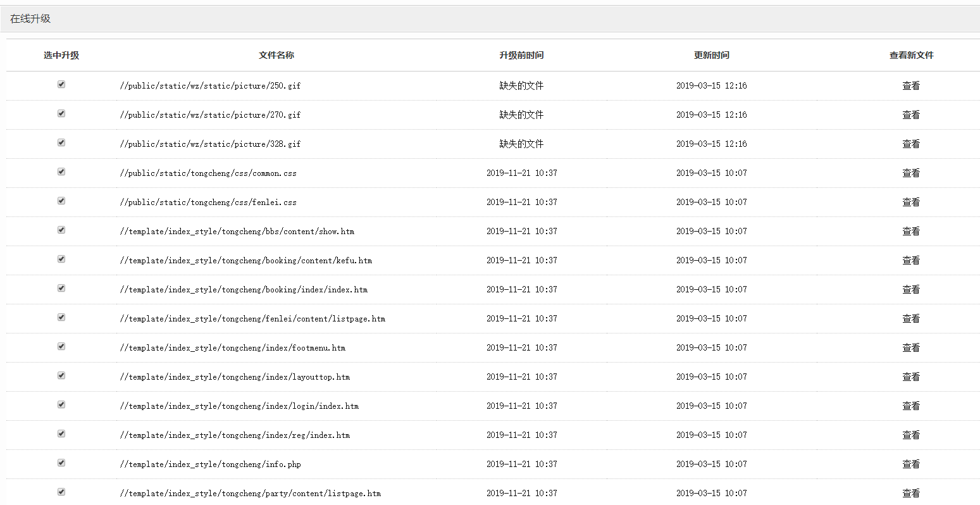Click 查看 for party/content/listpage.htm

click(911, 494)
